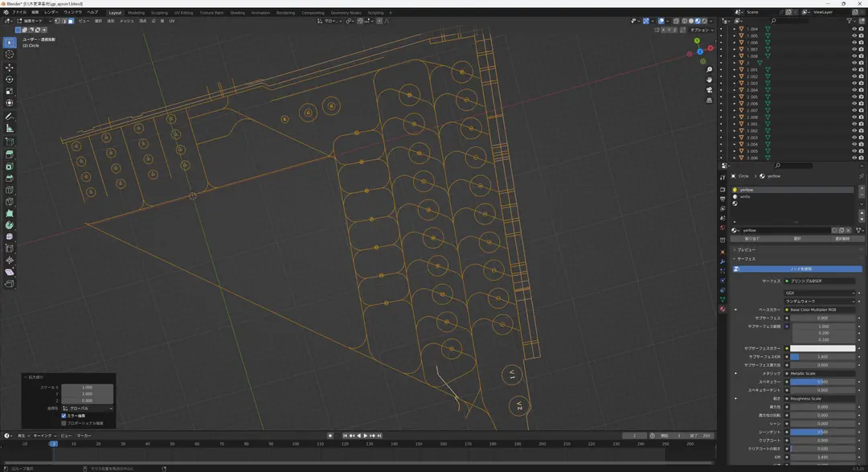This screenshot has width=868, height=472.
Task: Toggle visibility eye of object 1.004
Action: (x=854, y=29)
